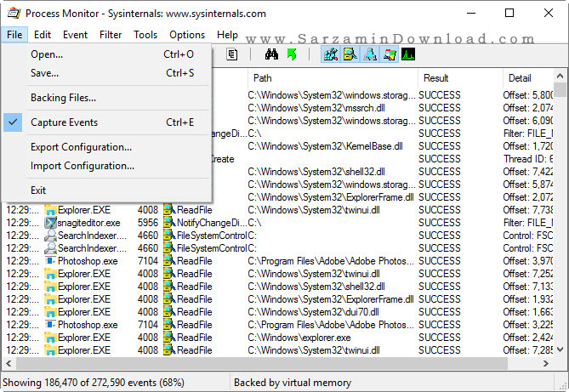This screenshot has height=392, width=569.
Task: Click Explorer icon in dui70.dll row
Action: tap(50, 312)
